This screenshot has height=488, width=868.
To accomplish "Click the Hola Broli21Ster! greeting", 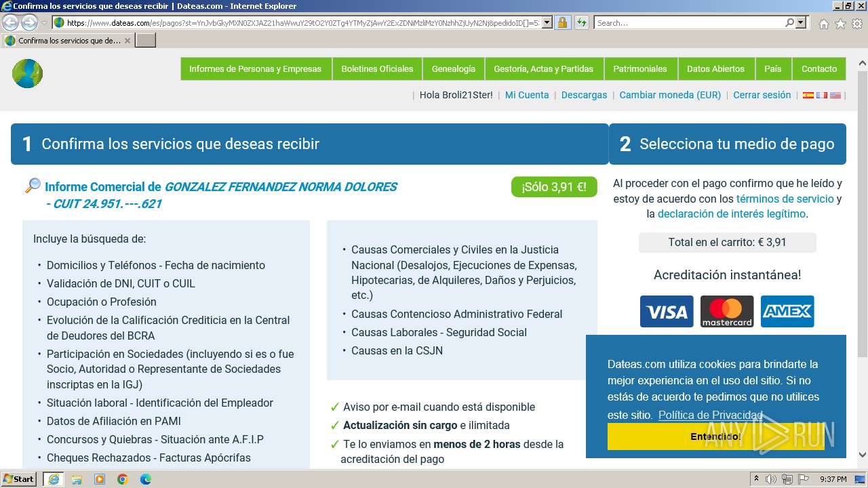I will point(456,95).
